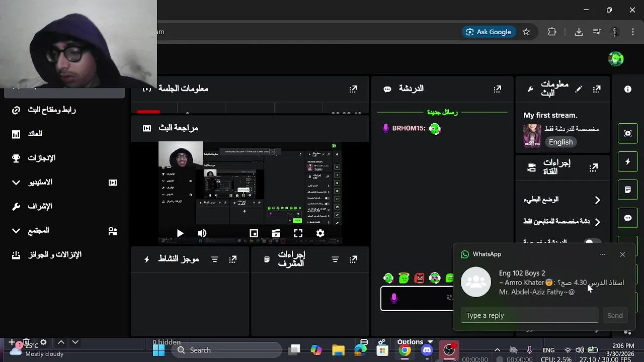644x362 pixels.
Task: Click the chat bubble quick-action button
Action: coord(628,218)
